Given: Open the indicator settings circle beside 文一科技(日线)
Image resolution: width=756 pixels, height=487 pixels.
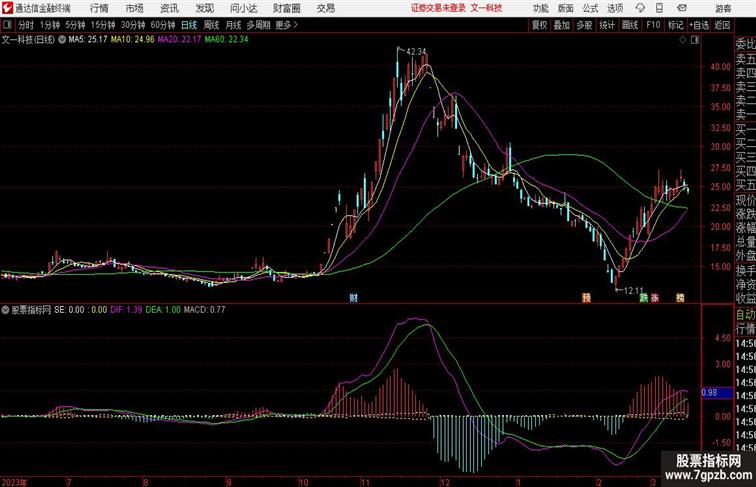Looking at the screenshot, I should tap(62, 40).
